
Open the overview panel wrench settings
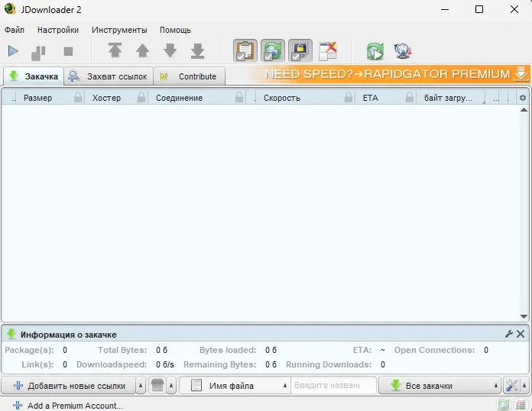pos(509,335)
